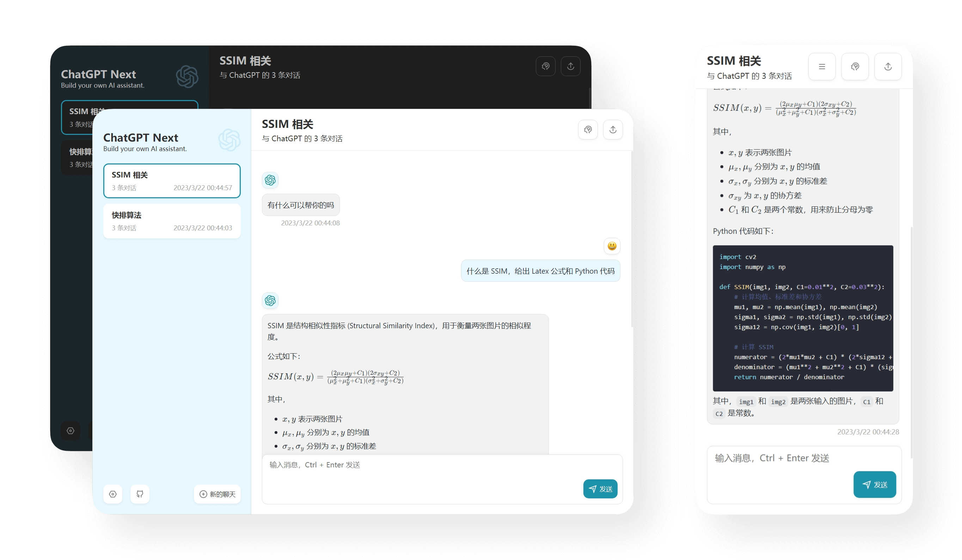Select the SSIM 相关 conversation in light sidebar
Viewport: 962px width, 560px height.
172,181
